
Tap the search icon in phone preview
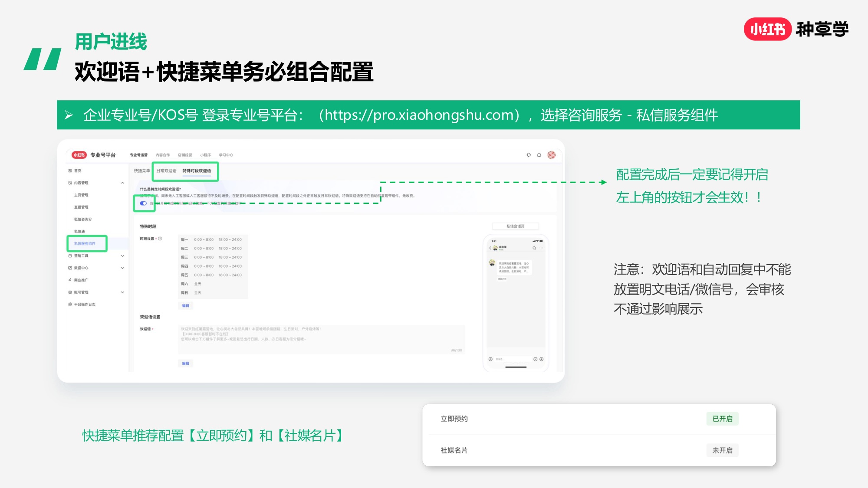pyautogui.click(x=534, y=248)
